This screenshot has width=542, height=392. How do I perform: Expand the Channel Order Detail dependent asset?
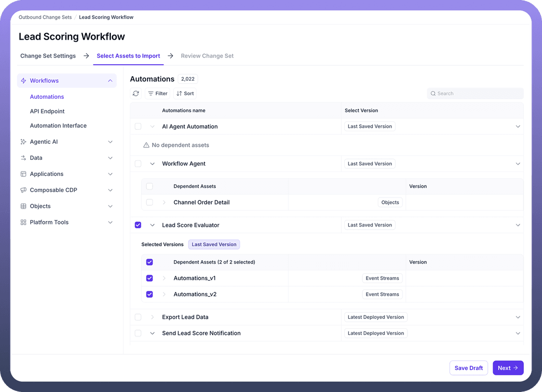[x=164, y=203]
